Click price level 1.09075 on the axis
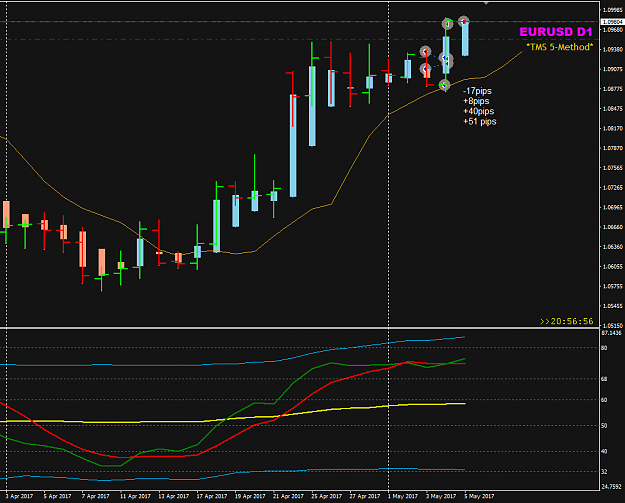This screenshot has height=503, width=625. (613, 69)
